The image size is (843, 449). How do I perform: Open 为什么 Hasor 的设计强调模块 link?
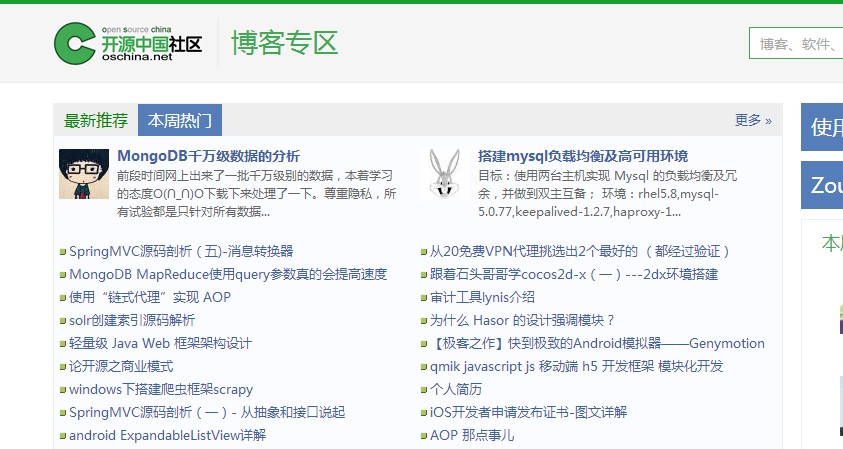coord(522,320)
